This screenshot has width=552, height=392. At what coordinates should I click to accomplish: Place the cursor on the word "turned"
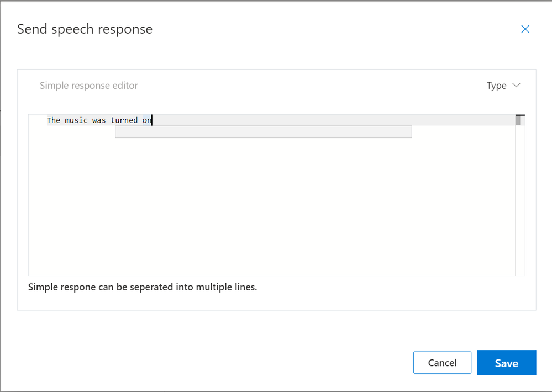(124, 120)
